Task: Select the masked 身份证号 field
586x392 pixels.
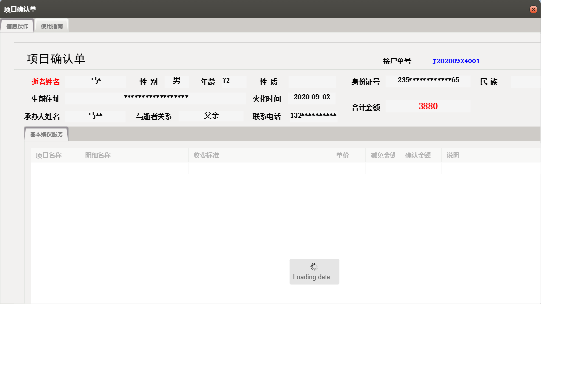Action: [427, 80]
